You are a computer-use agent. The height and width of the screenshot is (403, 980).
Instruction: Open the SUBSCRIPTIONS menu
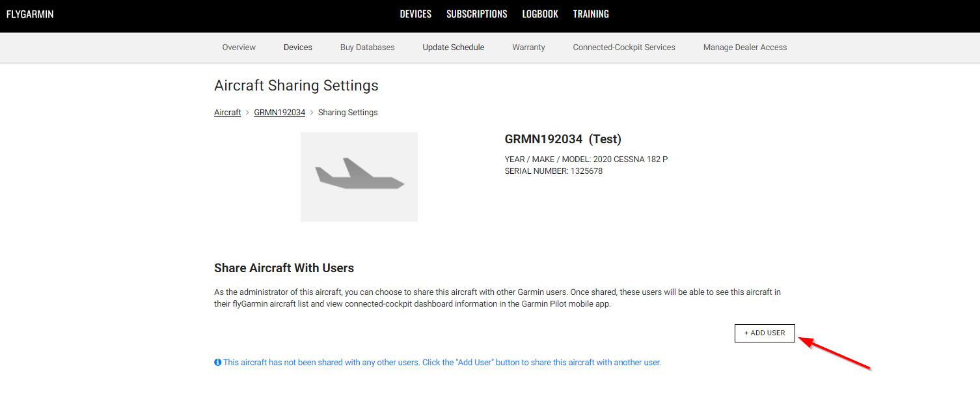pyautogui.click(x=477, y=14)
